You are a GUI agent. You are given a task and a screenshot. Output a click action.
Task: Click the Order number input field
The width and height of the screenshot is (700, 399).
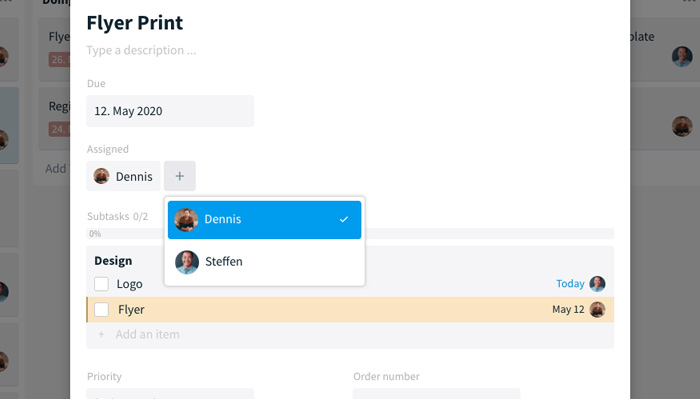436,394
